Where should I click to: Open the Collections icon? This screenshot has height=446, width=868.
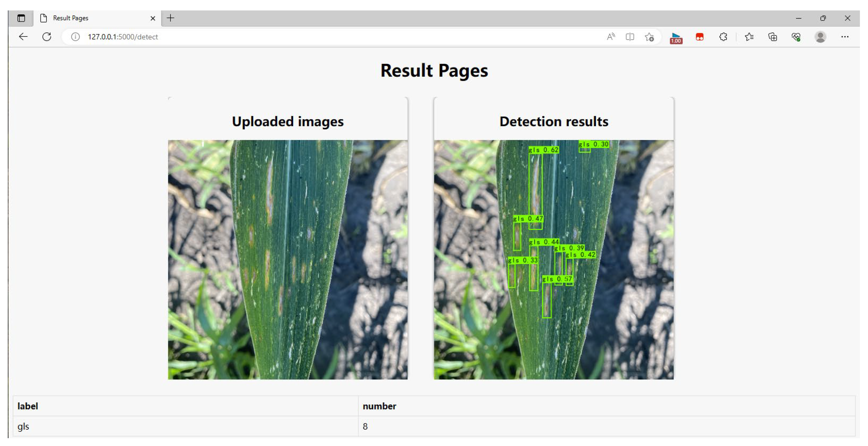(x=773, y=37)
